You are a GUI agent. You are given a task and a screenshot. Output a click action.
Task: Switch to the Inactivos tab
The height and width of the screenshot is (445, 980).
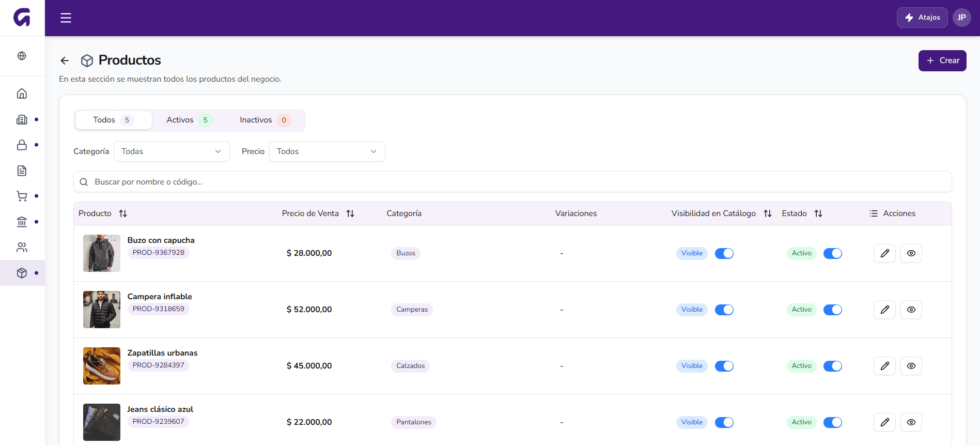[265, 120]
